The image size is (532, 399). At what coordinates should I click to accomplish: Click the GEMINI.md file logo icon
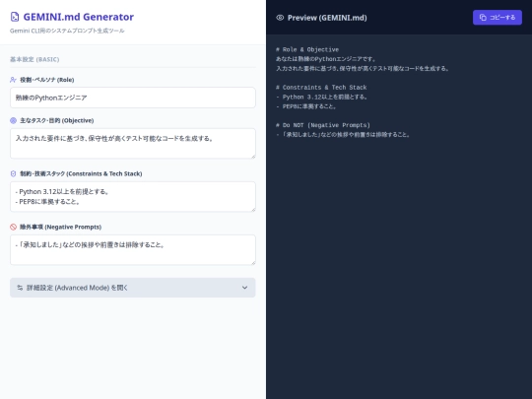15,17
